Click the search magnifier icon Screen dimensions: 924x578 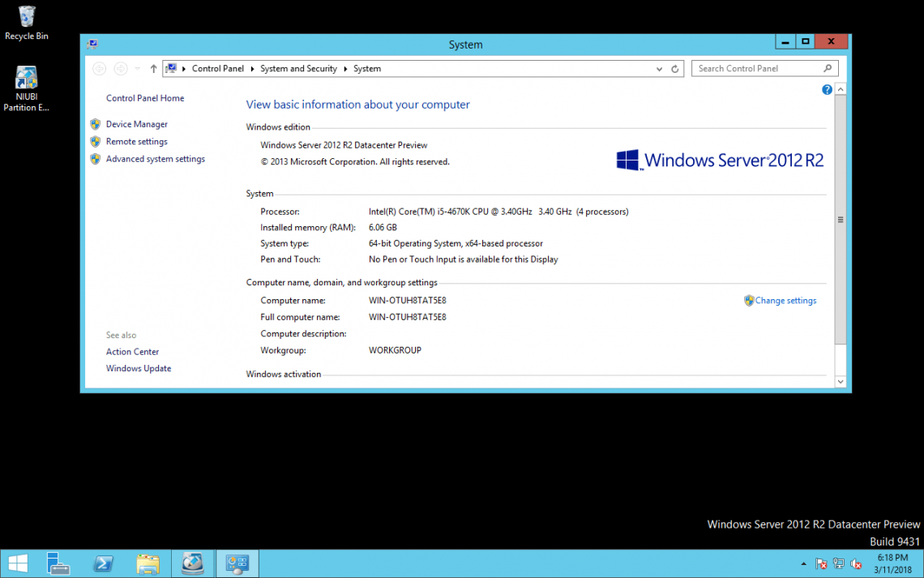tap(828, 68)
